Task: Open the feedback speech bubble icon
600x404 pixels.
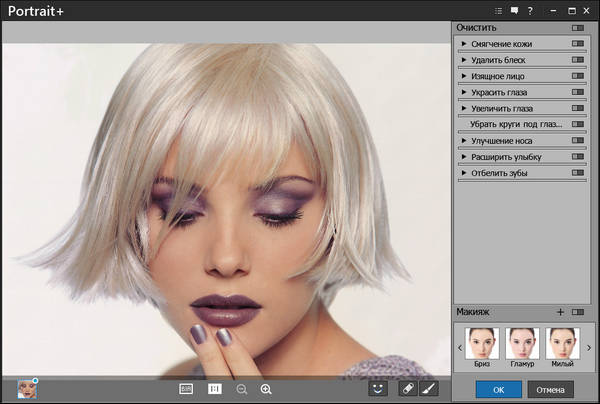Action: (x=514, y=10)
